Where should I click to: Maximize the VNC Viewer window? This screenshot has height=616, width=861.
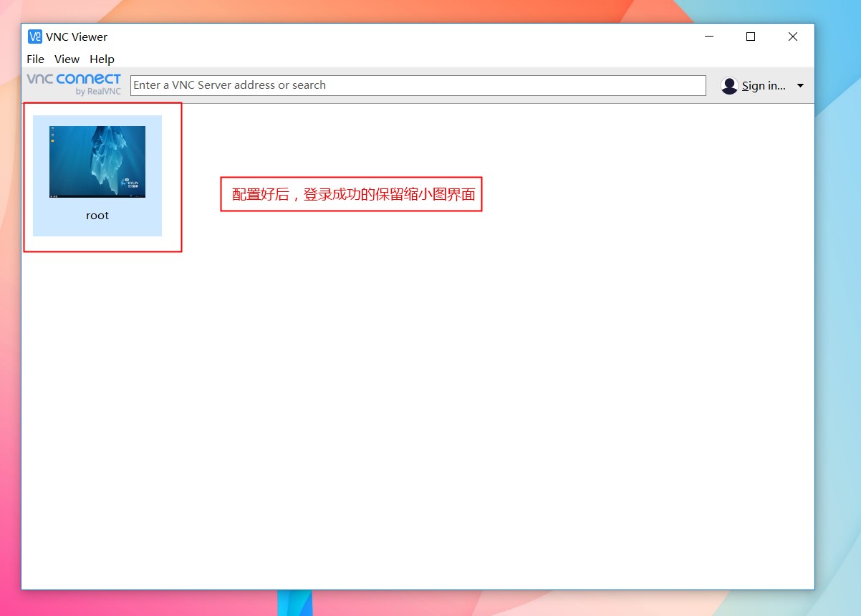tap(751, 37)
